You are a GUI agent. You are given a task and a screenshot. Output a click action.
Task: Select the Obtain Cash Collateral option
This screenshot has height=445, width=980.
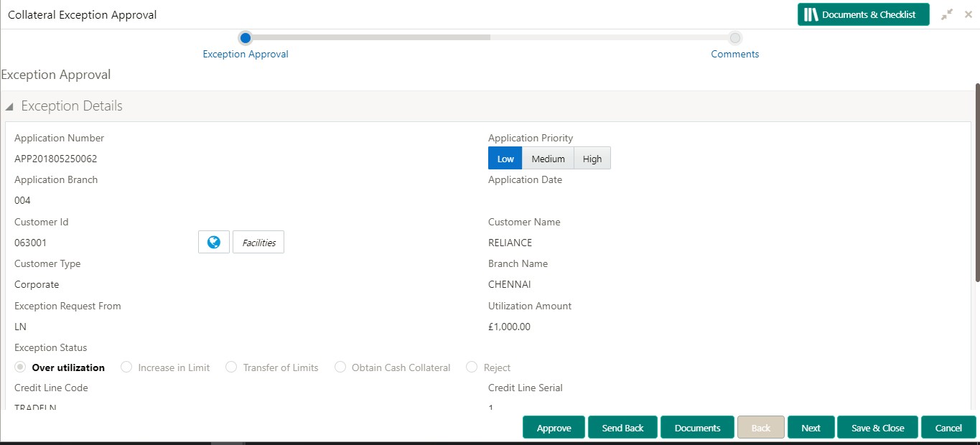[x=340, y=367]
